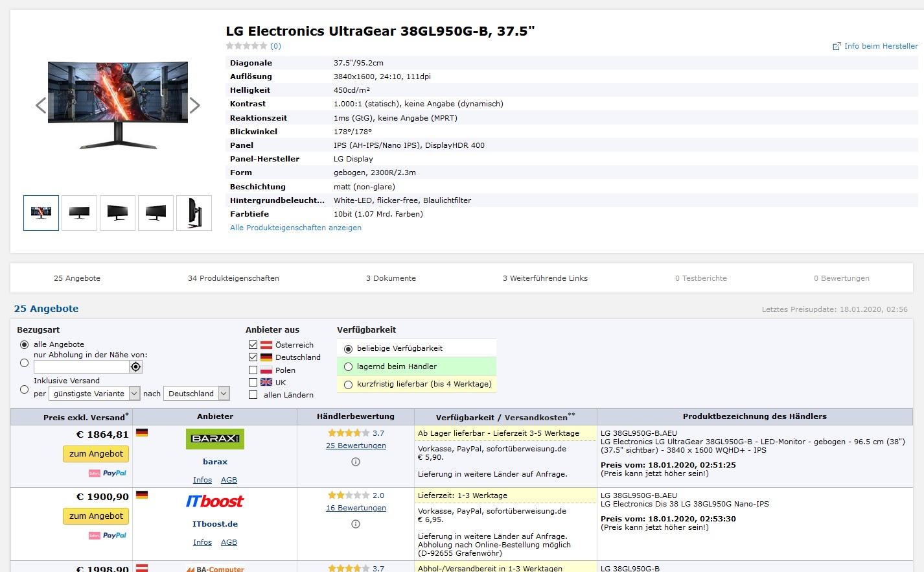Select the first product thumbnail
The image size is (924, 572).
(x=41, y=213)
